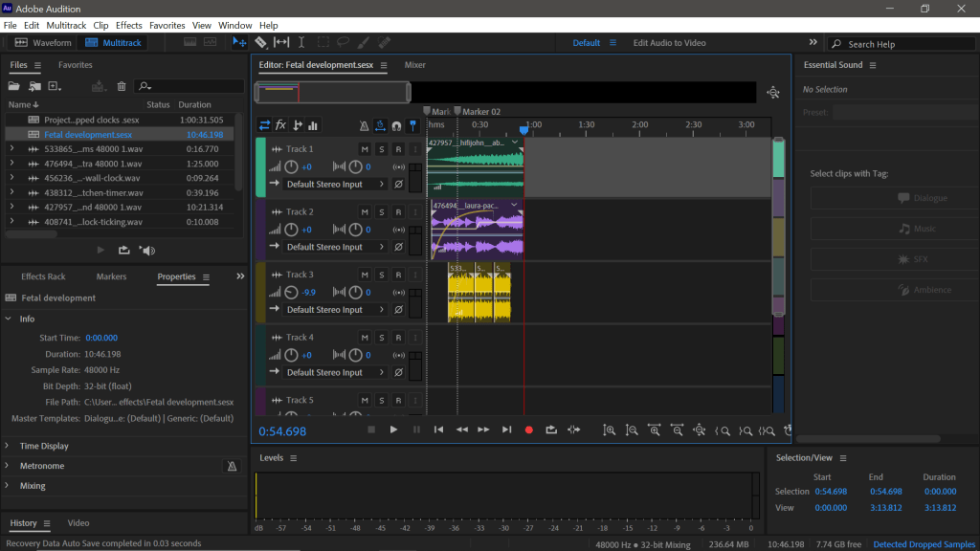Solo Track 2
Viewport: 980px width, 551px height.
tap(381, 212)
